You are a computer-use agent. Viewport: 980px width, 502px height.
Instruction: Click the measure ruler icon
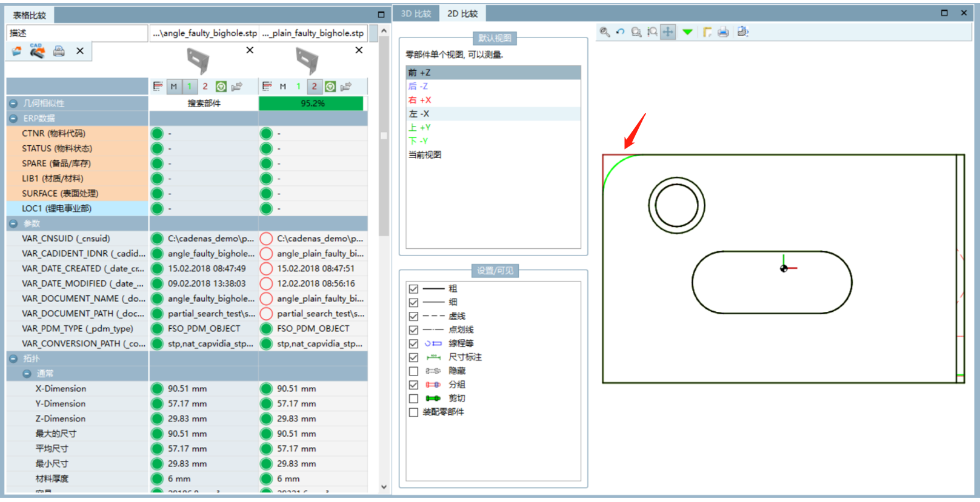[707, 32]
